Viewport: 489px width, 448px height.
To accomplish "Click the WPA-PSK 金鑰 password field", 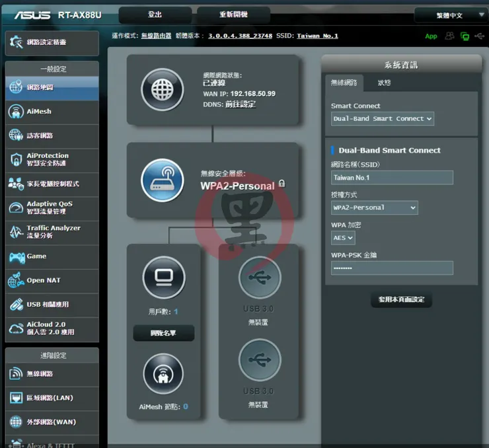I will [x=392, y=268].
